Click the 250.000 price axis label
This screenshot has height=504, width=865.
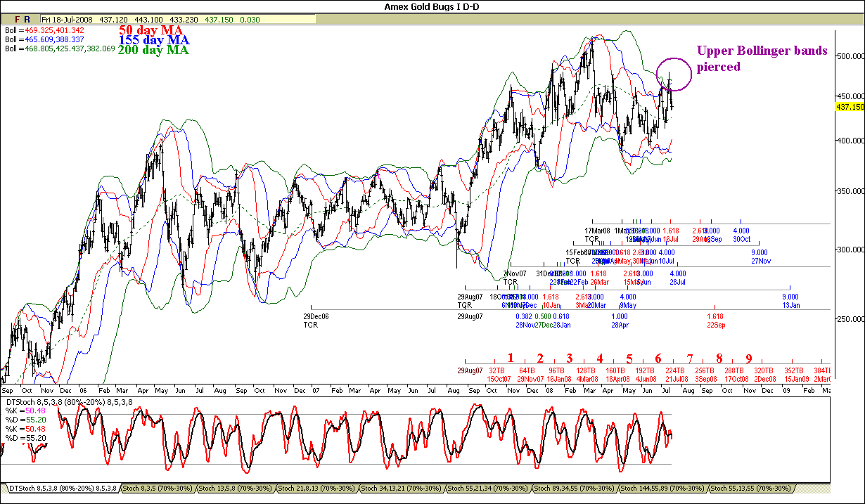(851, 319)
